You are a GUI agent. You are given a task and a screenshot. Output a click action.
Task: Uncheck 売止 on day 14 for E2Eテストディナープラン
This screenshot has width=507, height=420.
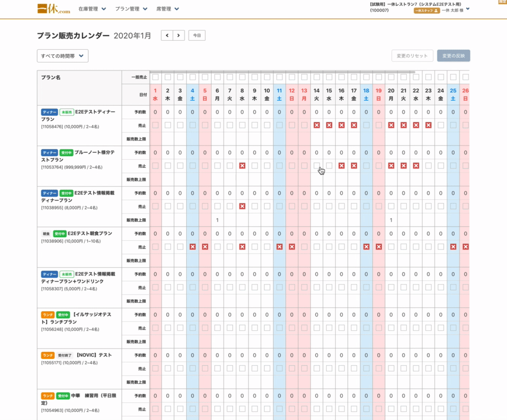[316, 125]
